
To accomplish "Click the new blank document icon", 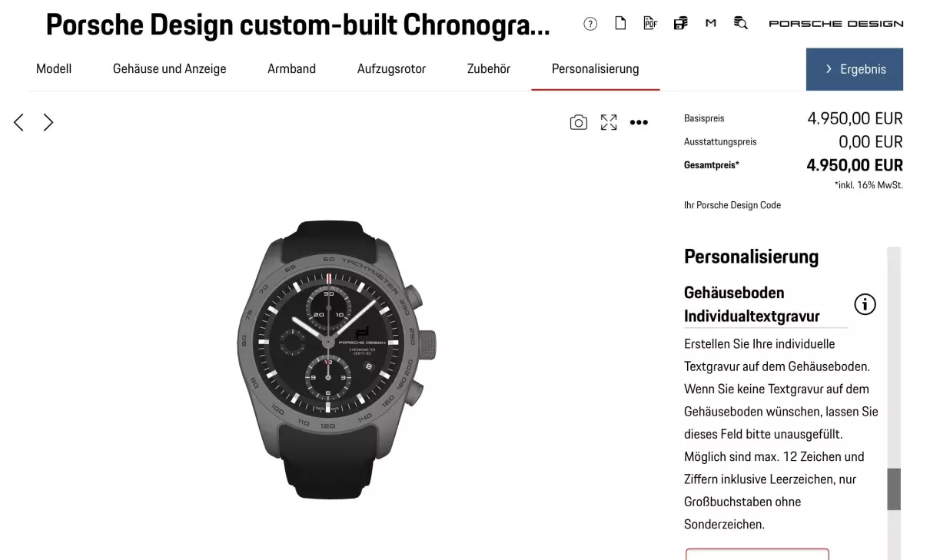I will (620, 23).
